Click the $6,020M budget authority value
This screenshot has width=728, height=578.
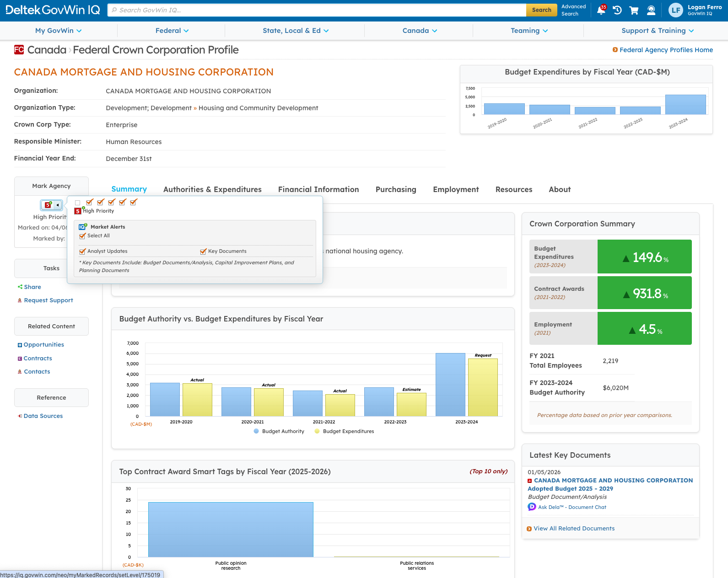tap(615, 388)
